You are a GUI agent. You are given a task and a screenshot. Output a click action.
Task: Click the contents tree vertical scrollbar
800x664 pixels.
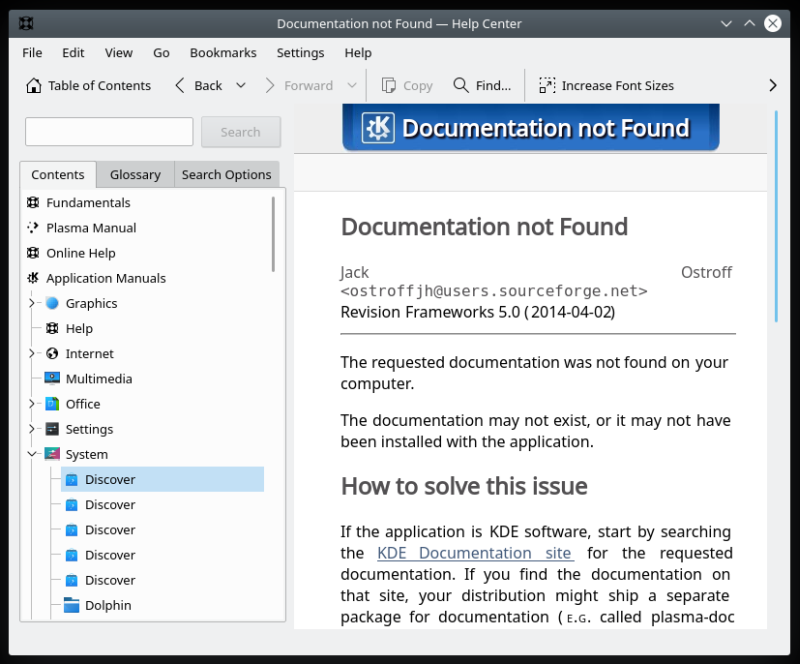[274, 234]
